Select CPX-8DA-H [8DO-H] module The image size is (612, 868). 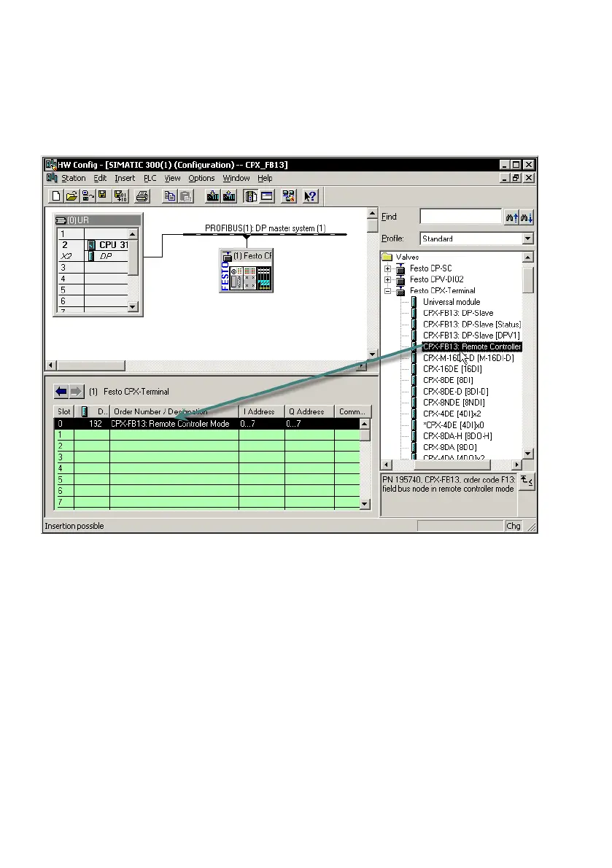tap(457, 436)
